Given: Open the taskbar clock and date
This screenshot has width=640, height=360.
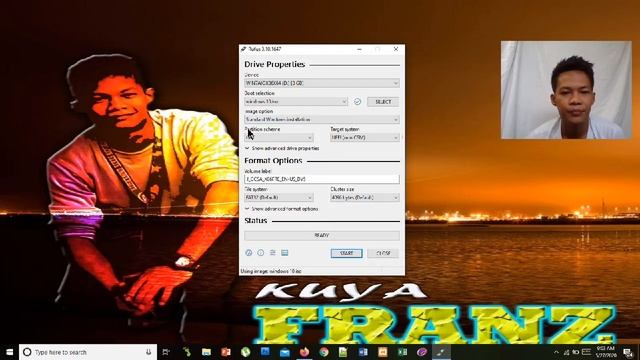Looking at the screenshot, I should (x=606, y=352).
